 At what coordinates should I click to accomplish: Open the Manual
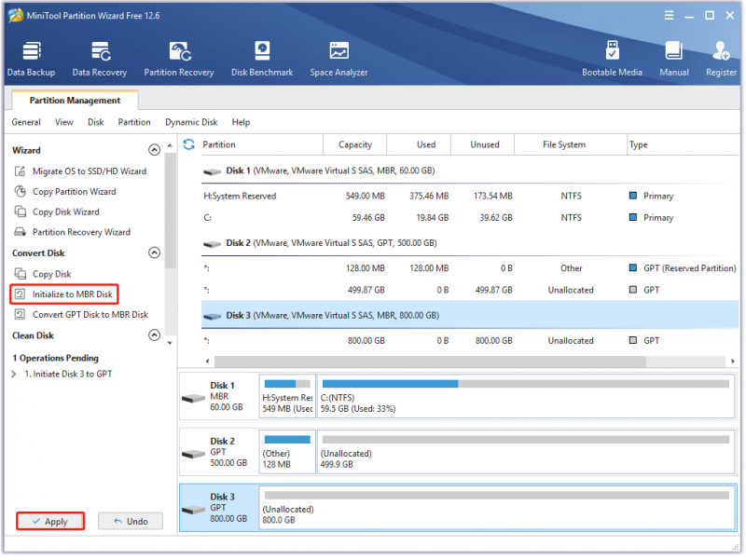click(x=674, y=59)
